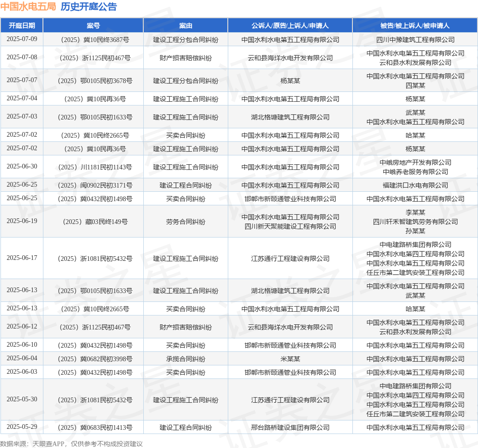Select the date 2025-07-04
Viewport: 478px width, 448px height.
pyautogui.click(x=21, y=98)
